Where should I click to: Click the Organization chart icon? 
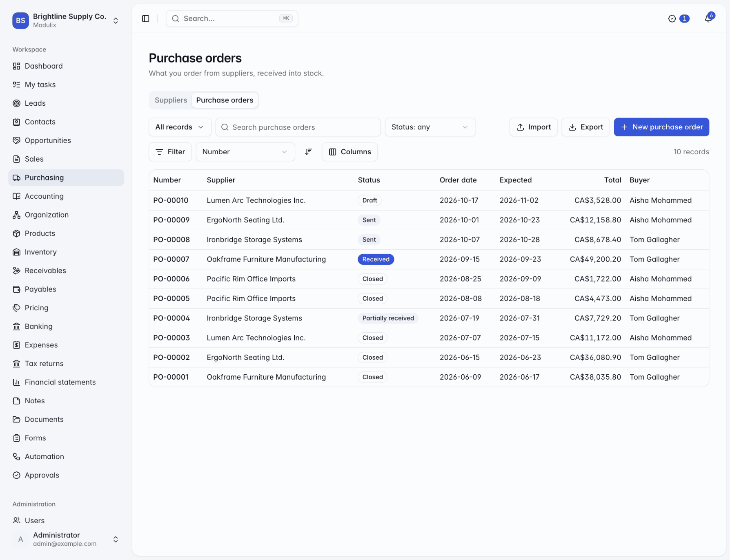click(x=16, y=215)
